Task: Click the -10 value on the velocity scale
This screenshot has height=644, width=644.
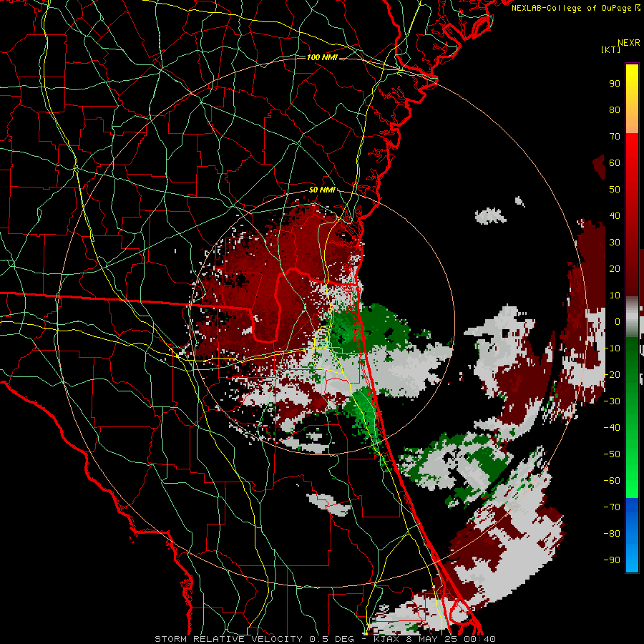Action: 612,348
